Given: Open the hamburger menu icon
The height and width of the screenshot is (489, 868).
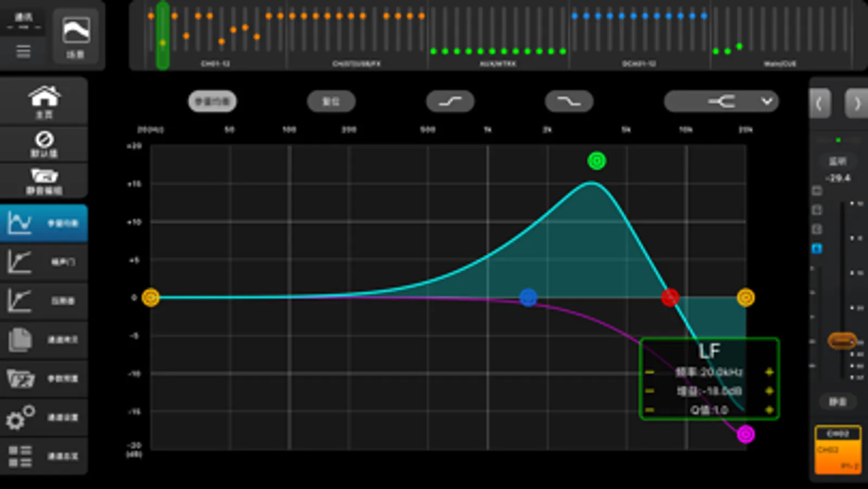Looking at the screenshot, I should tap(23, 52).
